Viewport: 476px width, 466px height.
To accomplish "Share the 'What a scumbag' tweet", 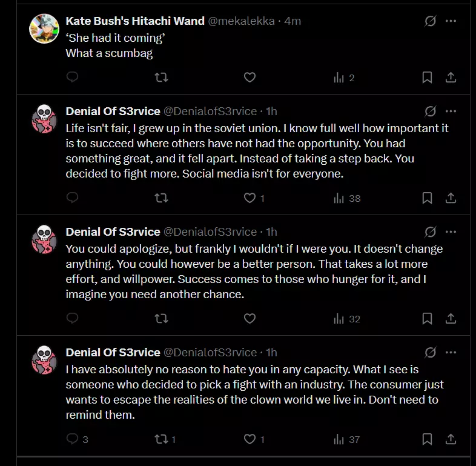I will click(x=451, y=78).
